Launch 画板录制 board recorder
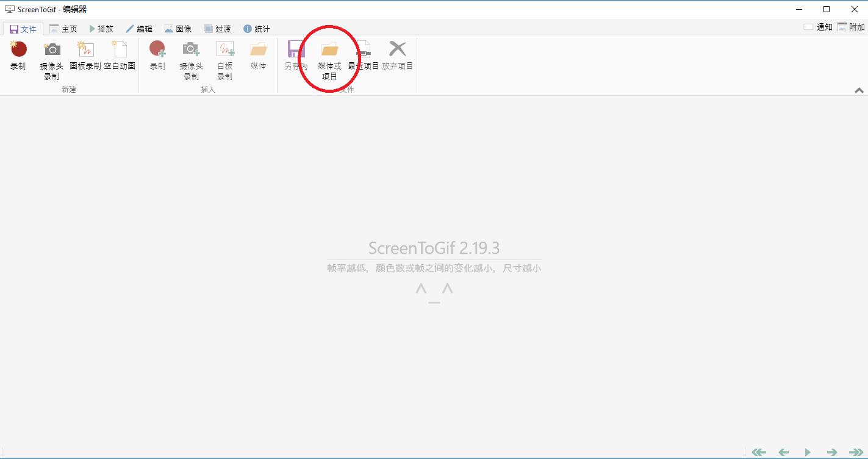This screenshot has height=459, width=868. (x=85, y=56)
